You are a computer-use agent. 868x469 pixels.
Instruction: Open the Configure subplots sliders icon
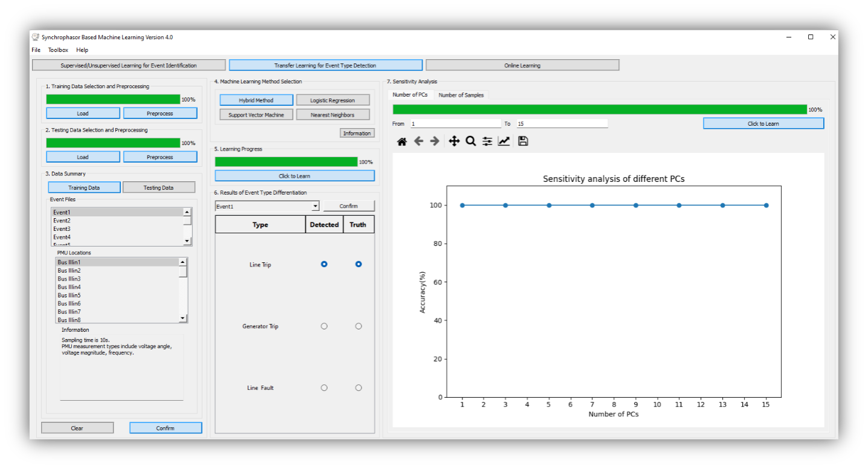coord(487,141)
